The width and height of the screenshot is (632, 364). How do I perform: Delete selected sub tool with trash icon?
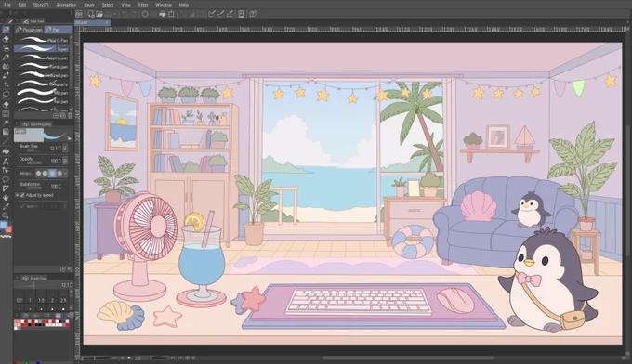(x=70, y=115)
